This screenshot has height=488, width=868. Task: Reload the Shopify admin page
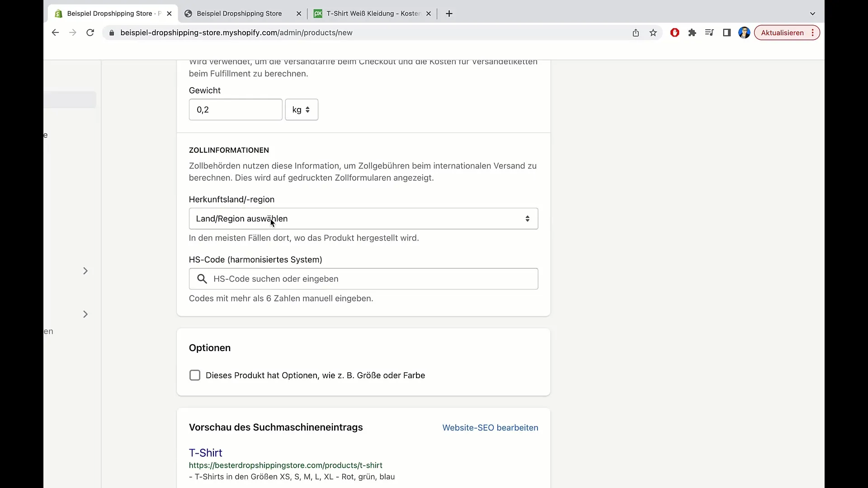pos(90,33)
